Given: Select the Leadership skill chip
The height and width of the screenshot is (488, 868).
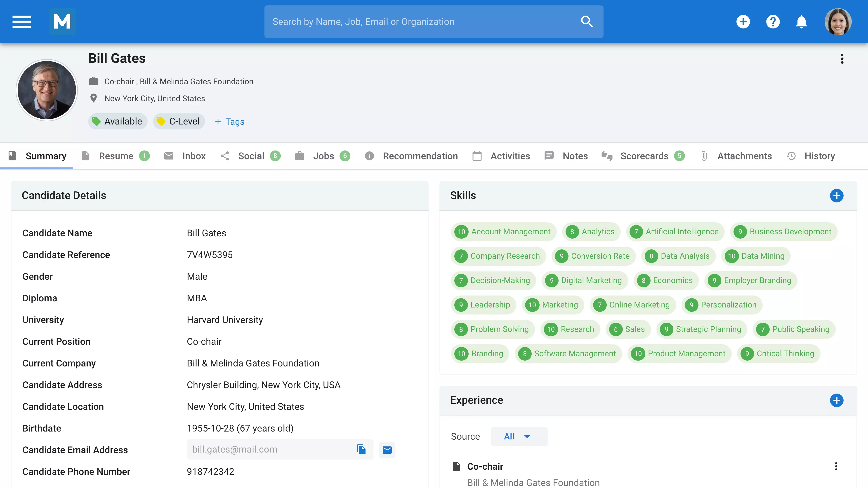Looking at the screenshot, I should [x=483, y=305].
